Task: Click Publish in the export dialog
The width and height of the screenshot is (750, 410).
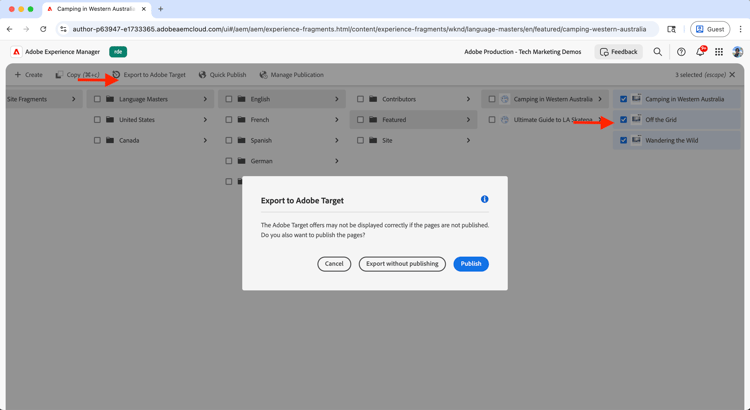Action: click(x=471, y=264)
